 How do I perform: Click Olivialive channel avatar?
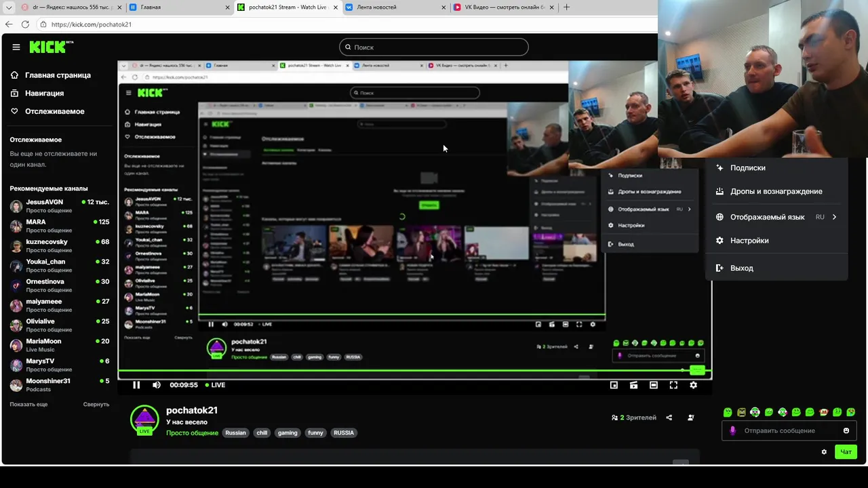[16, 325]
